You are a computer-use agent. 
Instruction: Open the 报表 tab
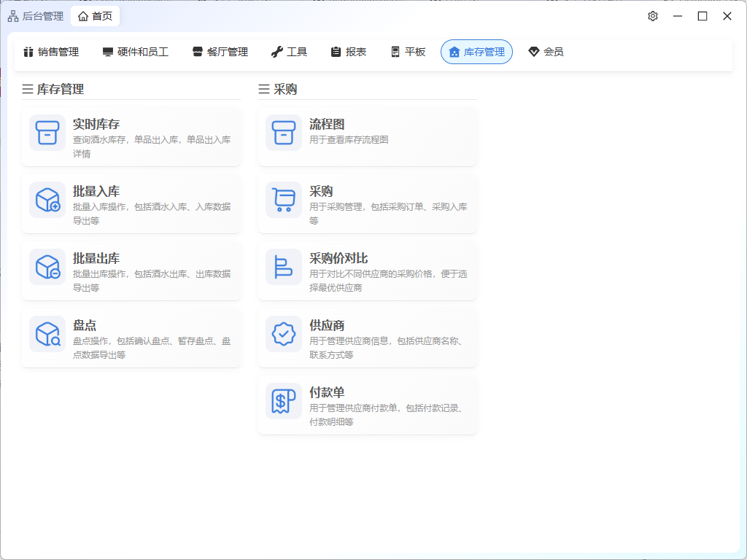pos(348,52)
